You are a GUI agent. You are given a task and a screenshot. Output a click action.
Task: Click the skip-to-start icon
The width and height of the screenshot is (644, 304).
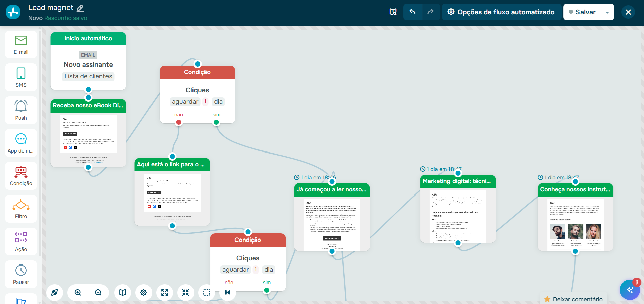pos(227,292)
